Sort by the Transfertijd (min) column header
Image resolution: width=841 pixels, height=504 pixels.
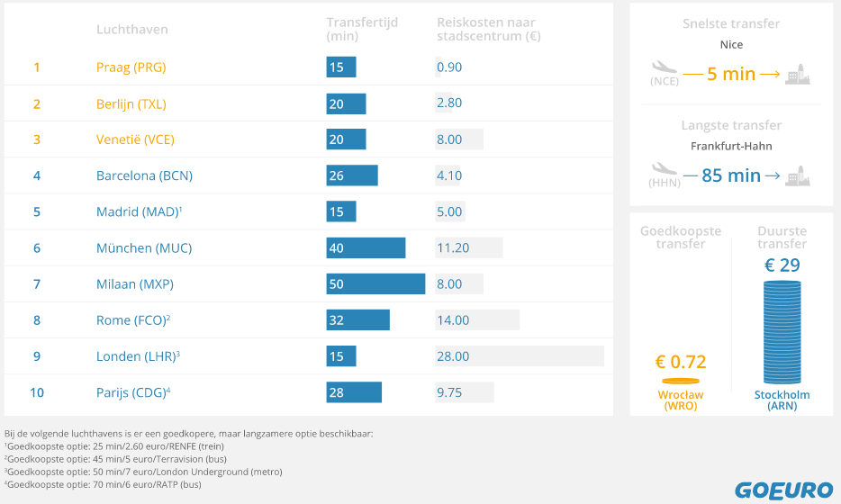[x=362, y=29]
